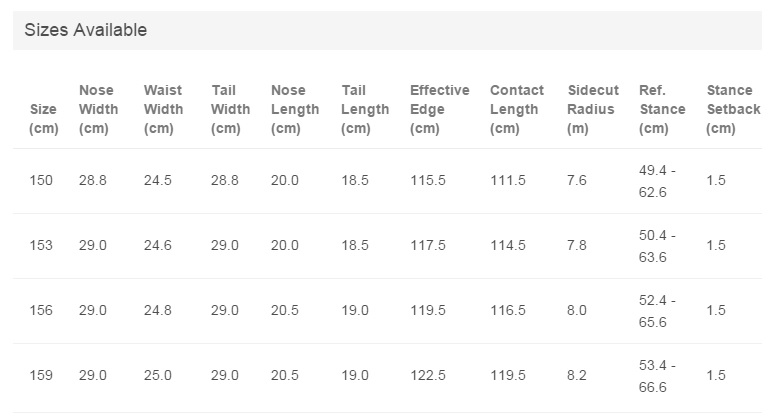Click the 156 size row label
The width and height of the screenshot is (777, 418).
point(41,311)
